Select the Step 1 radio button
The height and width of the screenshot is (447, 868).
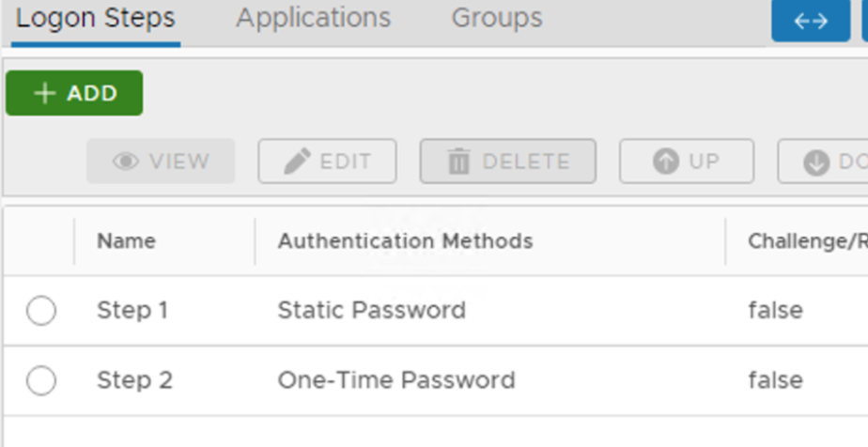[41, 310]
